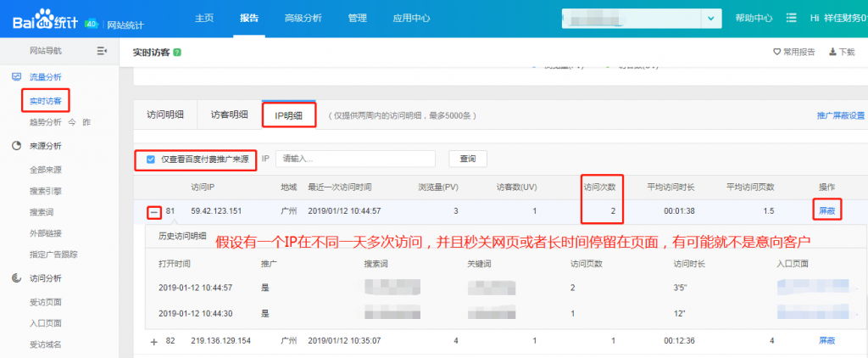Image resolution: width=868 pixels, height=358 pixels.
Task: Click the 网站统计 header label
Action: coord(125,25)
